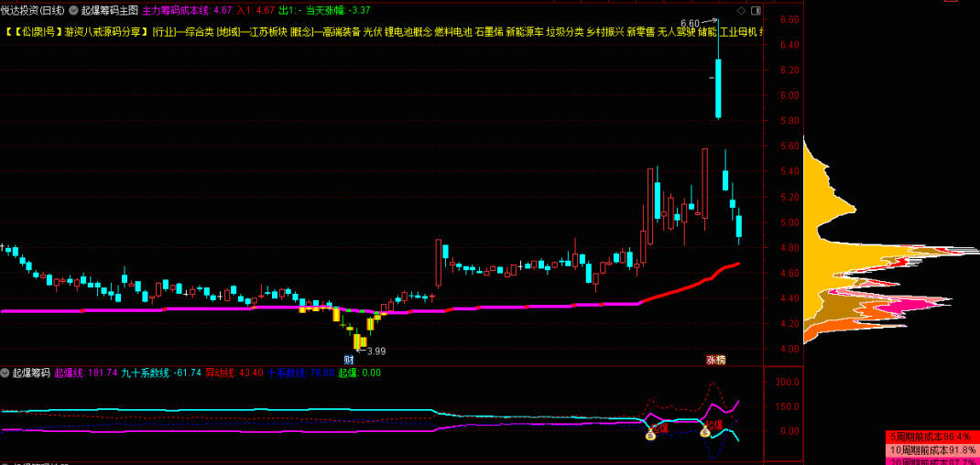Image resolution: width=980 pixels, height=465 pixels.
Task: Click the tall cyan candle under the 6.60 high
Action: point(719,88)
